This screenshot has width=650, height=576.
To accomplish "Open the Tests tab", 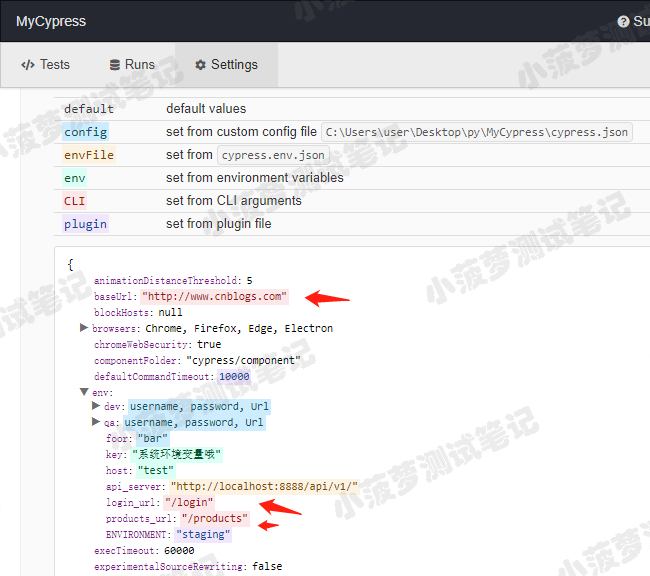I will pyautogui.click(x=45, y=65).
